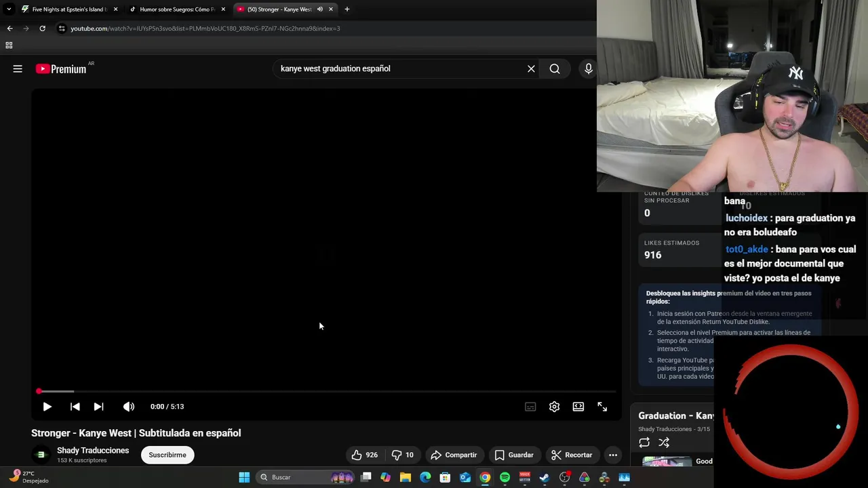This screenshot has height=488, width=868.
Task: Mute the tab via its speaker icon
Action: point(319,9)
